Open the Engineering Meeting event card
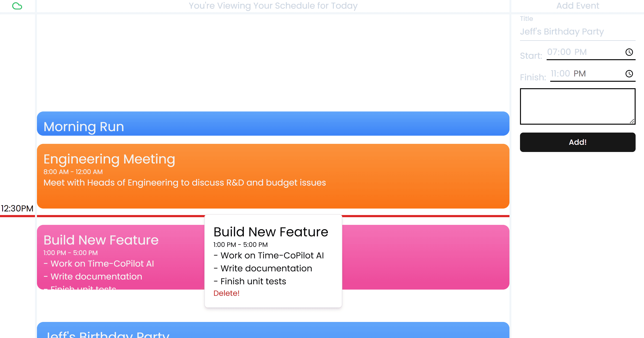 [273, 176]
